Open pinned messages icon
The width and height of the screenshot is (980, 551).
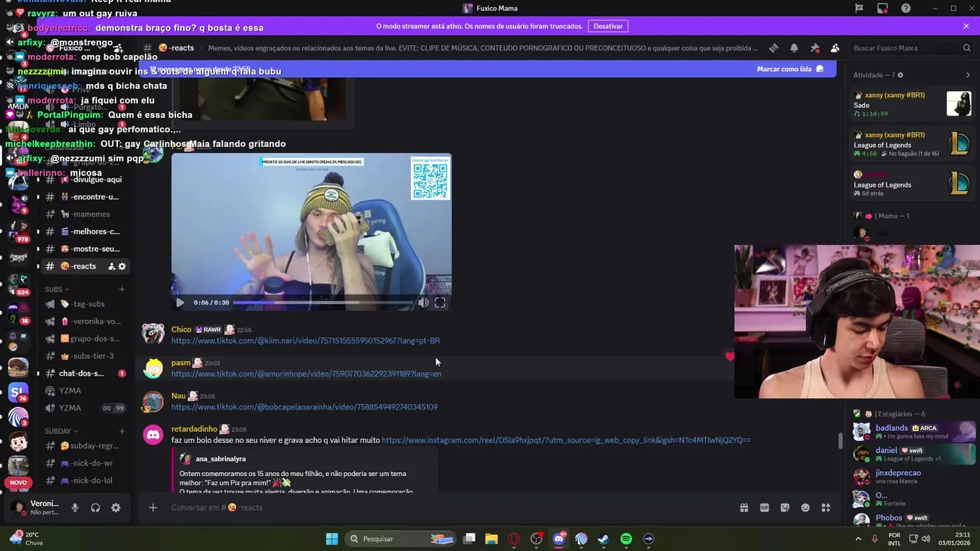pos(815,48)
